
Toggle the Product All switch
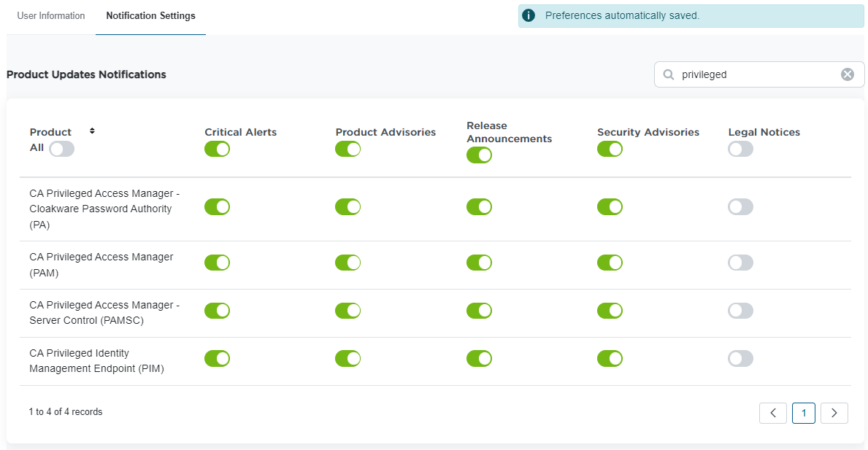(62, 149)
